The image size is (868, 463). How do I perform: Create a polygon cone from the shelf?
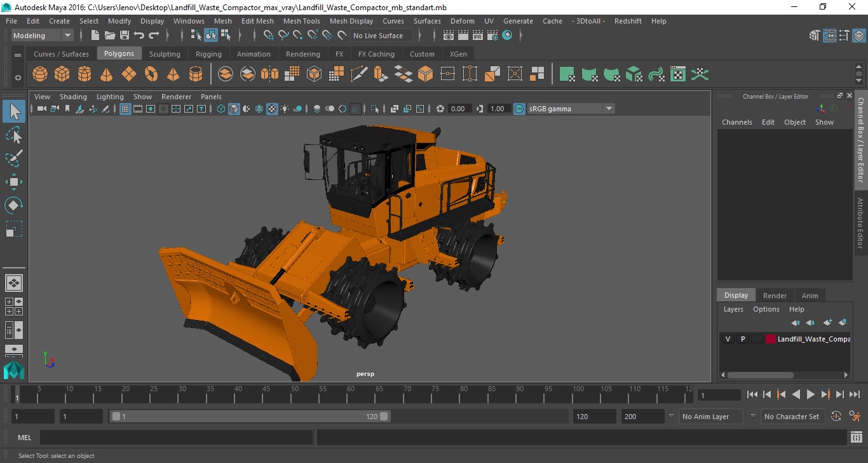click(107, 74)
